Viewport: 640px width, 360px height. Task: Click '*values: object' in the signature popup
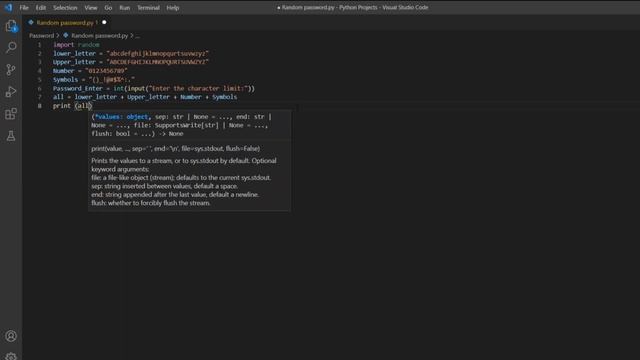[121, 117]
